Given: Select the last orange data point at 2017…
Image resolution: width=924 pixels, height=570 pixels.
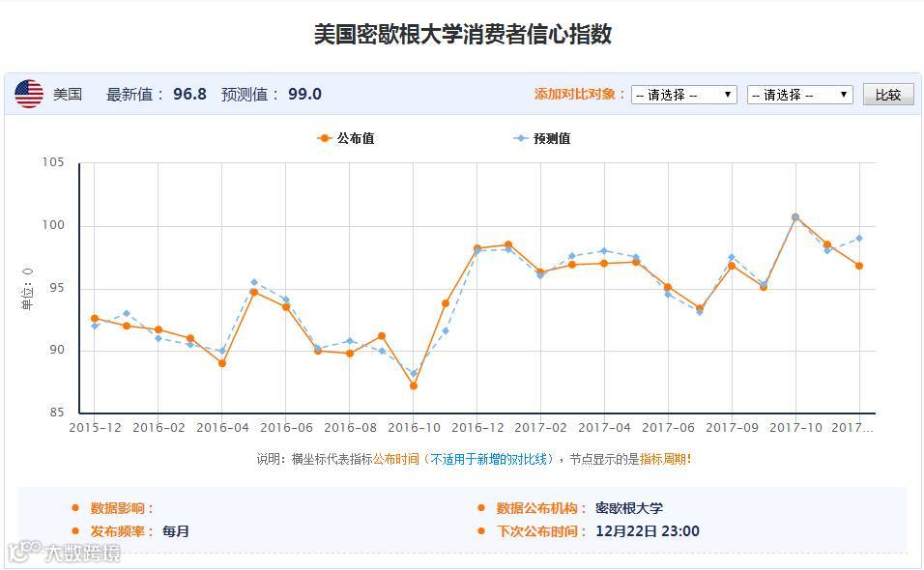Looking at the screenshot, I should pyautogui.click(x=859, y=266).
